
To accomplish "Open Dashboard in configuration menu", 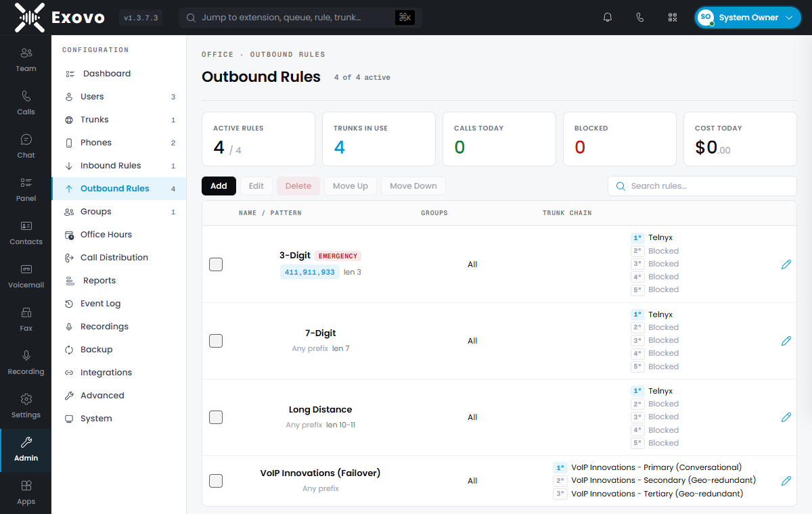I will pyautogui.click(x=118, y=74).
